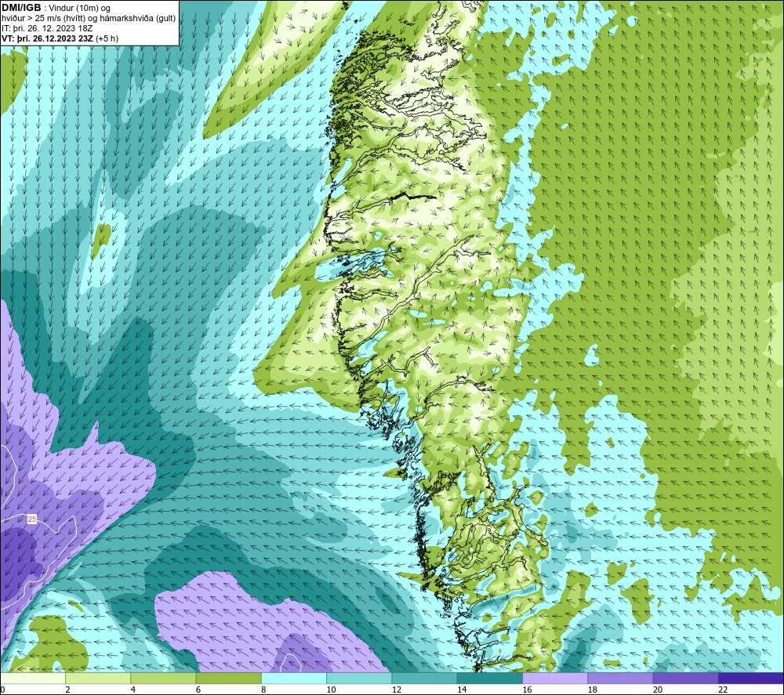This screenshot has height=695, width=784.
Task: Click the 18–20 m/s purple legend swatch
Action: [620, 678]
